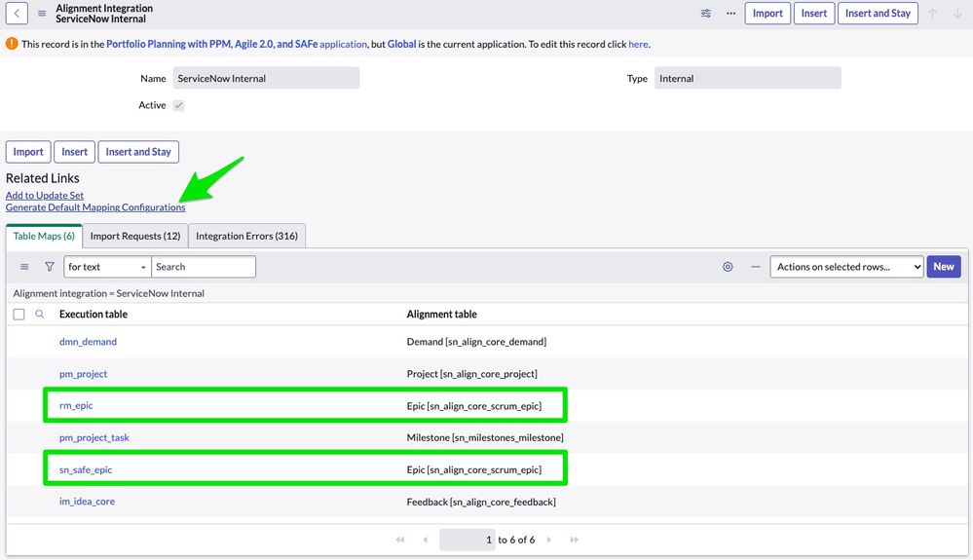
Task: Open more options ellipsis in header
Action: (731, 13)
